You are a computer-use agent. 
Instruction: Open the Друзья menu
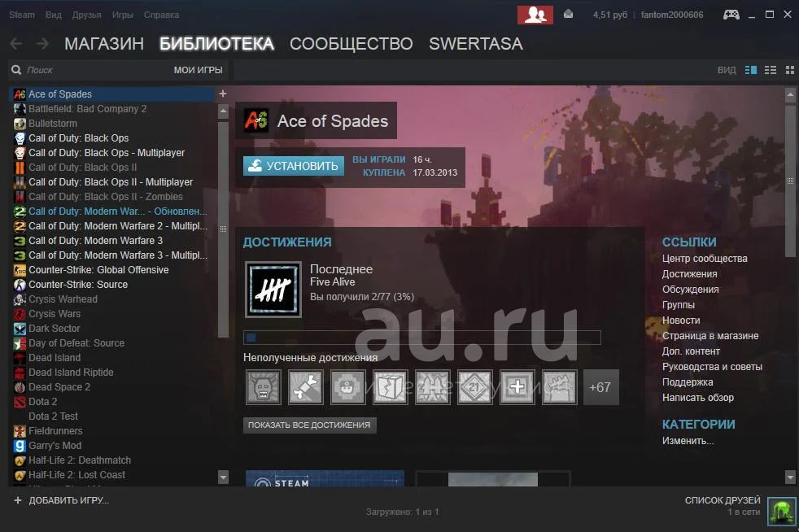[x=86, y=15]
